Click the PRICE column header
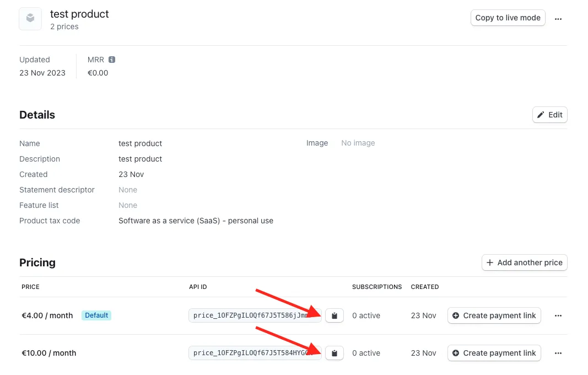Screen dimensions: 588x375 (30, 287)
